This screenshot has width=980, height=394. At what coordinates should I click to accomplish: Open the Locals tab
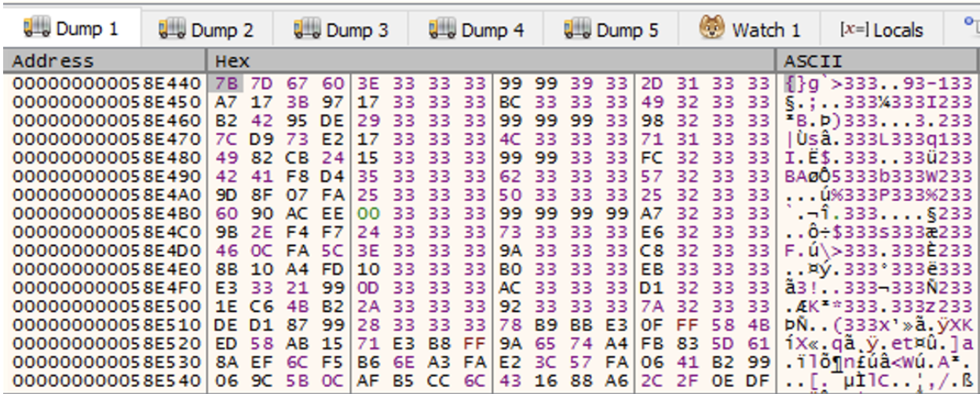pyautogui.click(x=880, y=31)
